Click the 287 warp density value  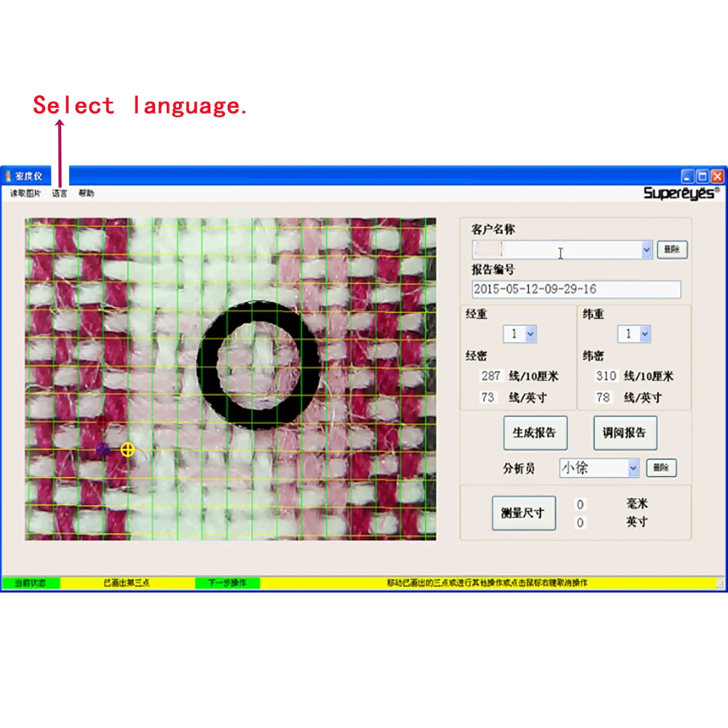(x=491, y=376)
